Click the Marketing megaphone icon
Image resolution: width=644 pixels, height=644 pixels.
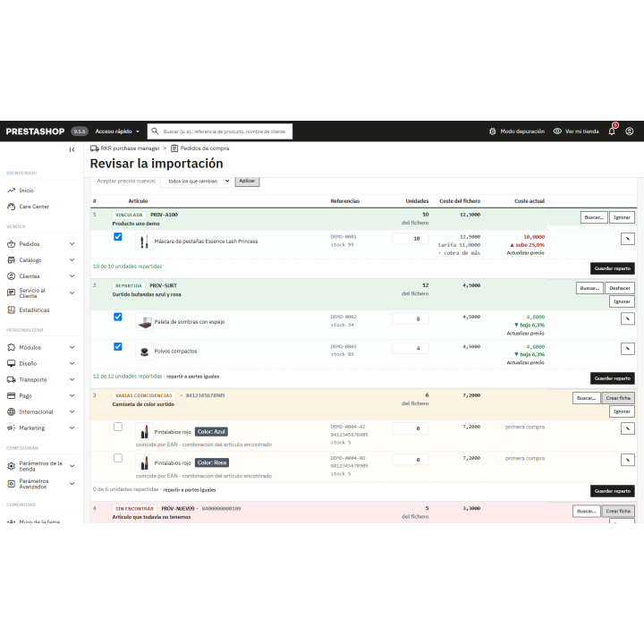[11, 428]
